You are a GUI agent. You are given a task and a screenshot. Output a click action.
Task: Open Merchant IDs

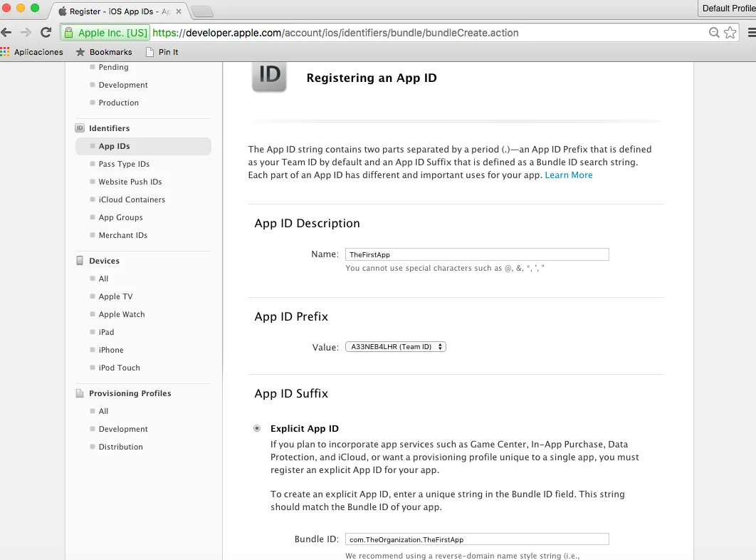point(123,236)
